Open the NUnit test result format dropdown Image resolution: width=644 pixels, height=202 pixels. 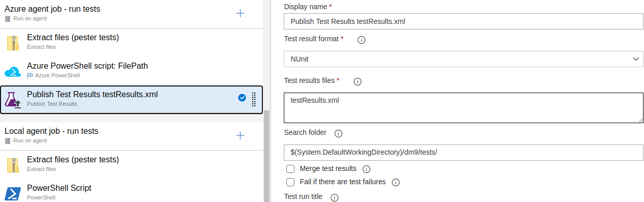click(x=464, y=59)
